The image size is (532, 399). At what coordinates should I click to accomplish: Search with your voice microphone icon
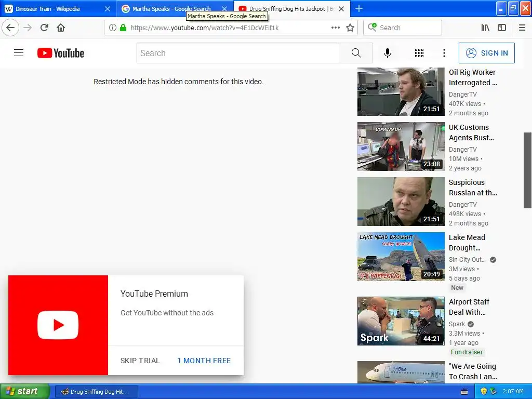point(388,53)
